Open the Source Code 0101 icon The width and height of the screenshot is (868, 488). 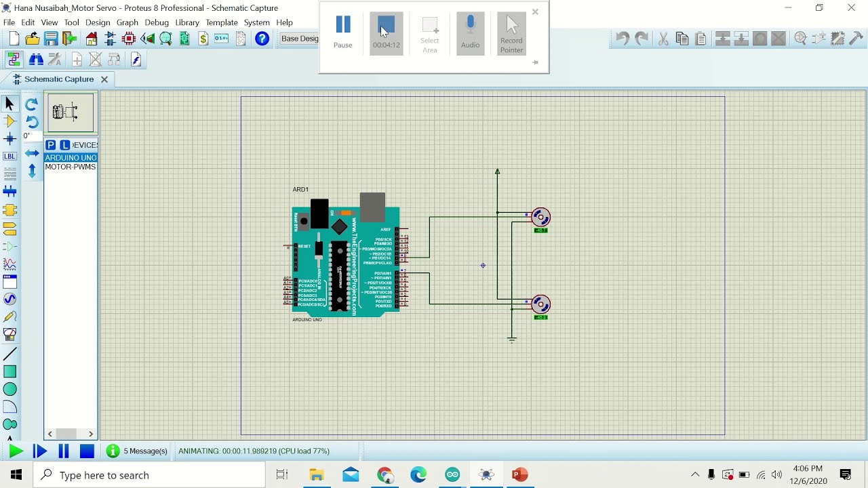tap(222, 39)
